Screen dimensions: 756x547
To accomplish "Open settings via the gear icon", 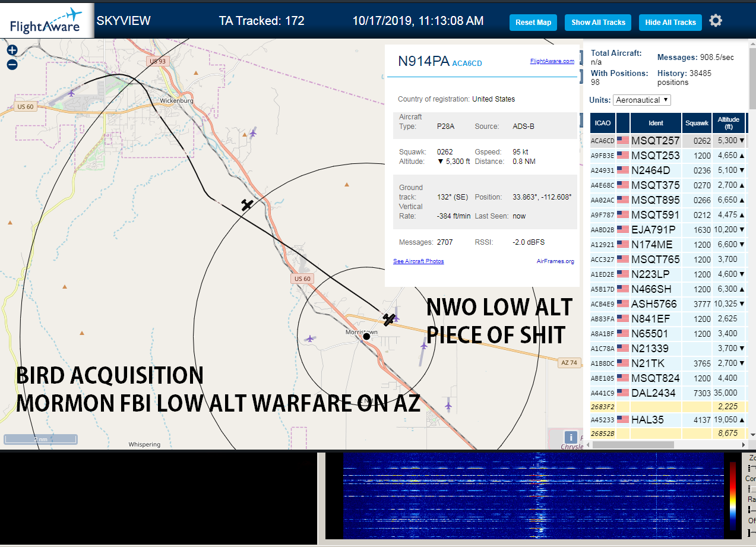I will (716, 21).
